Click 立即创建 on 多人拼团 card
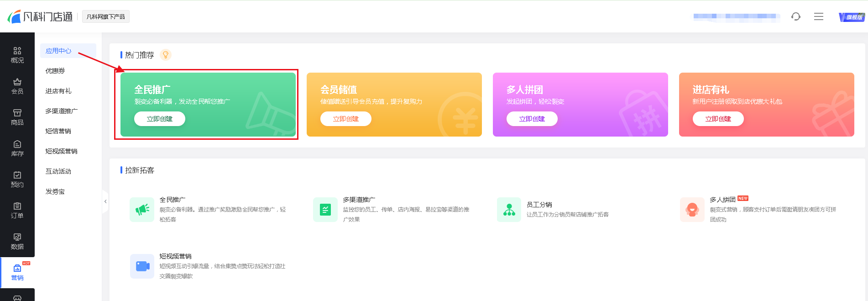Screen dimensions: 868x301 click(x=532, y=119)
